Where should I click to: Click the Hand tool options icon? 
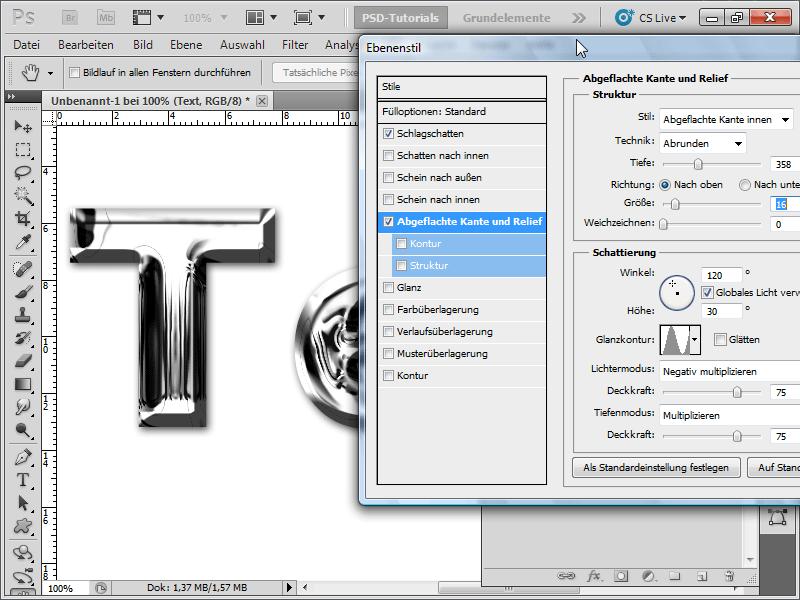pyautogui.click(x=31, y=72)
